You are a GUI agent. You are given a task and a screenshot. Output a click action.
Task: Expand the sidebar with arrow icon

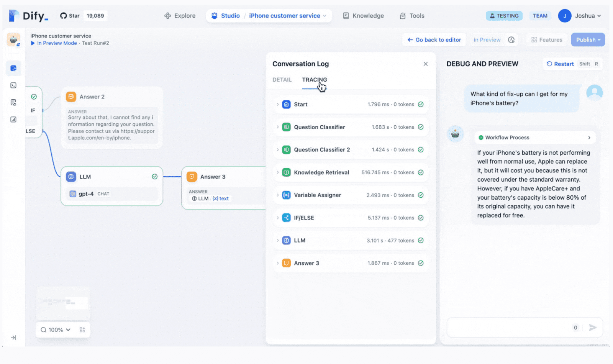coord(13,338)
